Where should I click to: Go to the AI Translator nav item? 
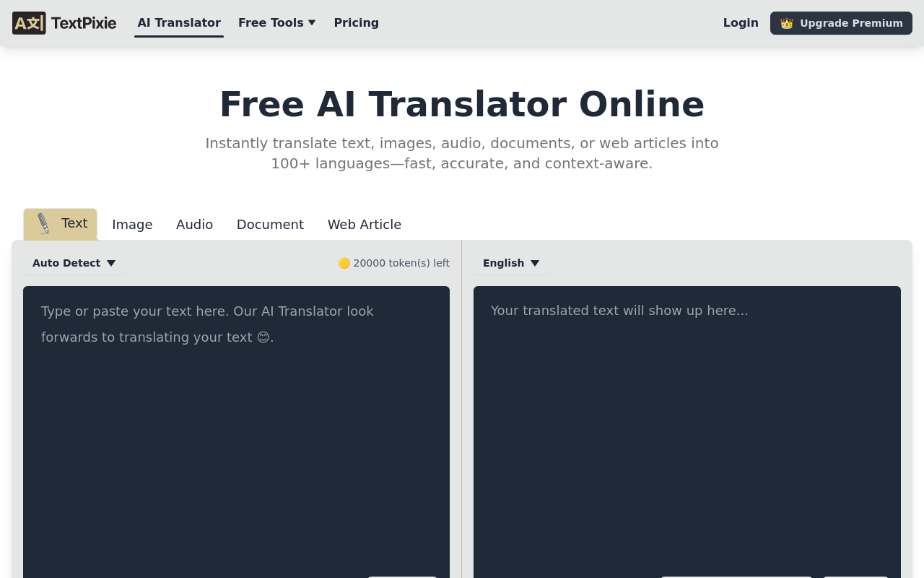coord(179,22)
